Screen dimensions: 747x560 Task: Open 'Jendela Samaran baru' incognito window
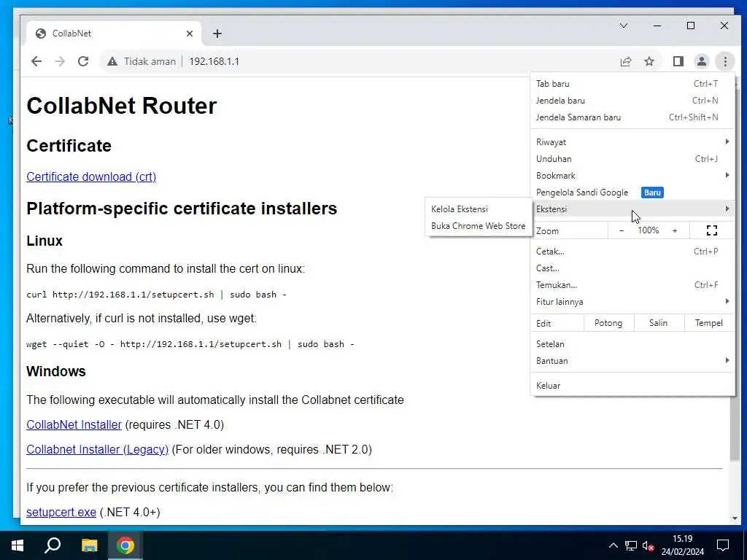coord(632,117)
